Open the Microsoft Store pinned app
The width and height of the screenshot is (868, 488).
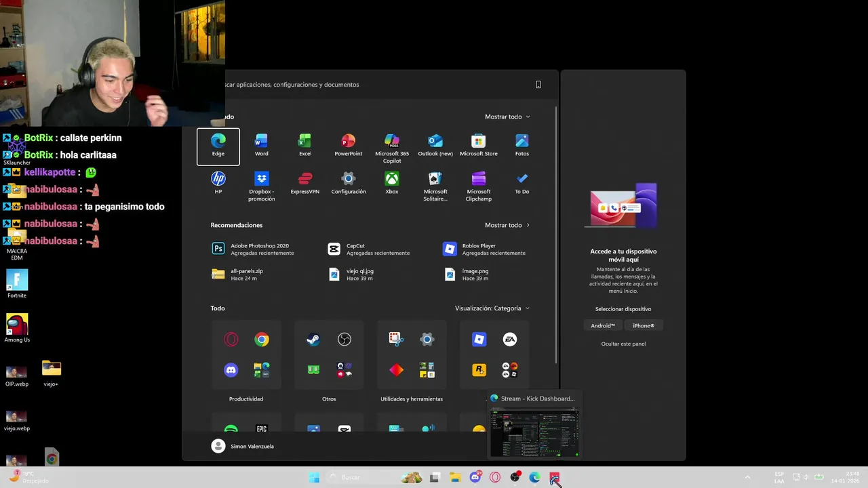[x=479, y=146]
